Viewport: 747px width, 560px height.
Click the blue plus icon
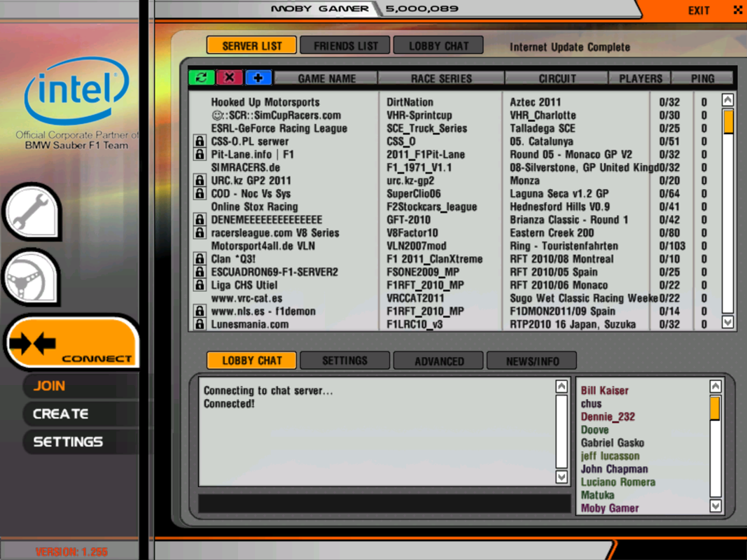pos(257,77)
